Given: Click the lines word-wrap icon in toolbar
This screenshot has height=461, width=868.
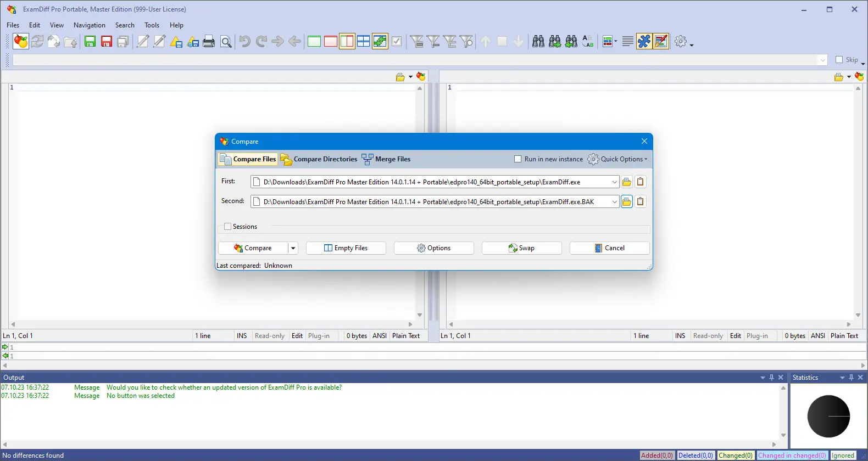Looking at the screenshot, I should [628, 41].
